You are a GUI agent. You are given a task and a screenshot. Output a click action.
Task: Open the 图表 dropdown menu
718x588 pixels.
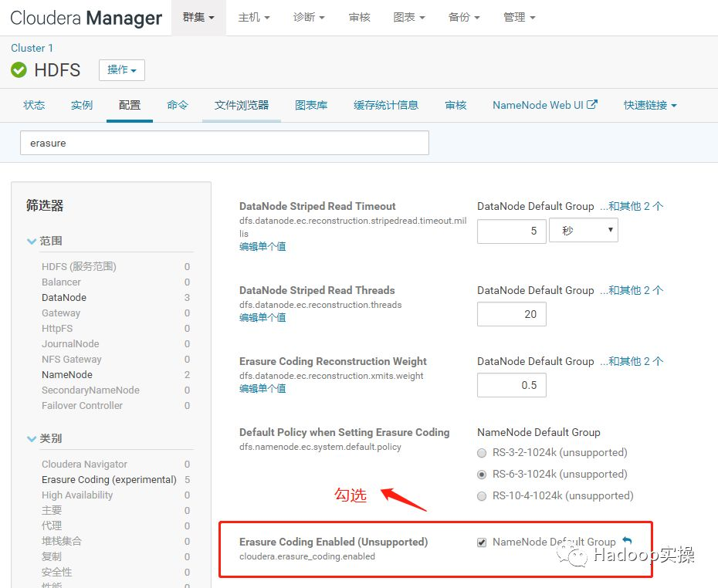pyautogui.click(x=409, y=18)
